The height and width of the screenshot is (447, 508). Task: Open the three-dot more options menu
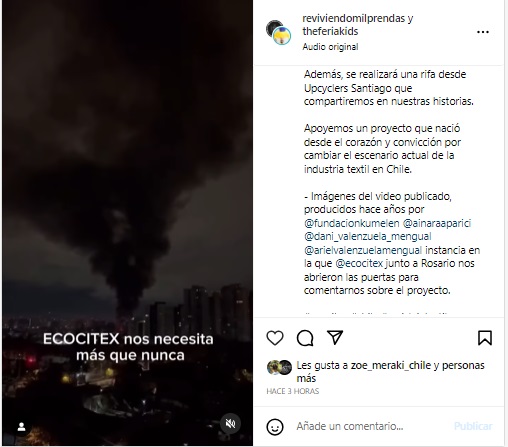click(483, 32)
